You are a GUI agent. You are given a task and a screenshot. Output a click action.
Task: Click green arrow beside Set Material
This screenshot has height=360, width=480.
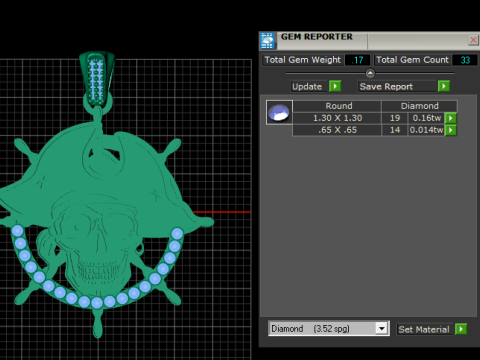pyautogui.click(x=461, y=329)
